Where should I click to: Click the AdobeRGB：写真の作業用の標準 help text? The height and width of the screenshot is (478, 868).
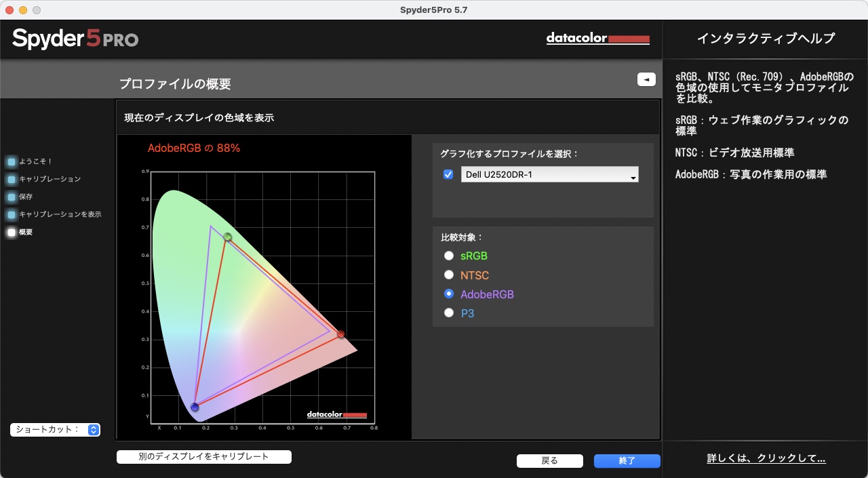pos(751,174)
